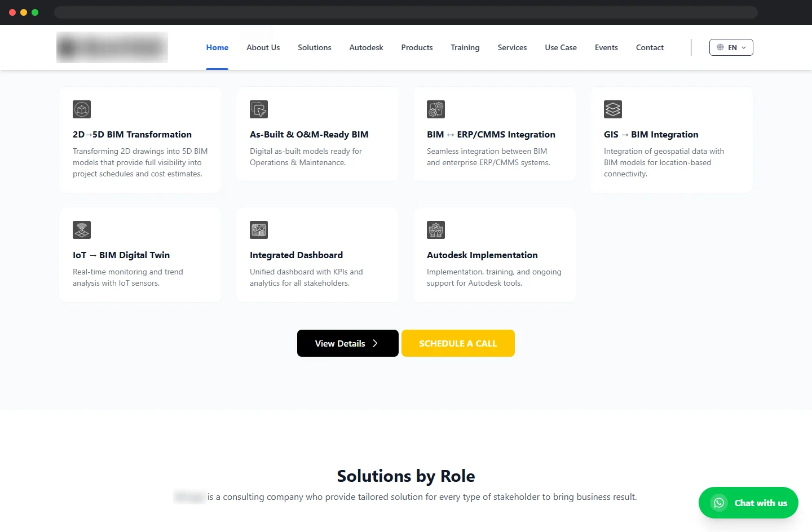
Task: Click the blurred company logo
Action: click(112, 47)
